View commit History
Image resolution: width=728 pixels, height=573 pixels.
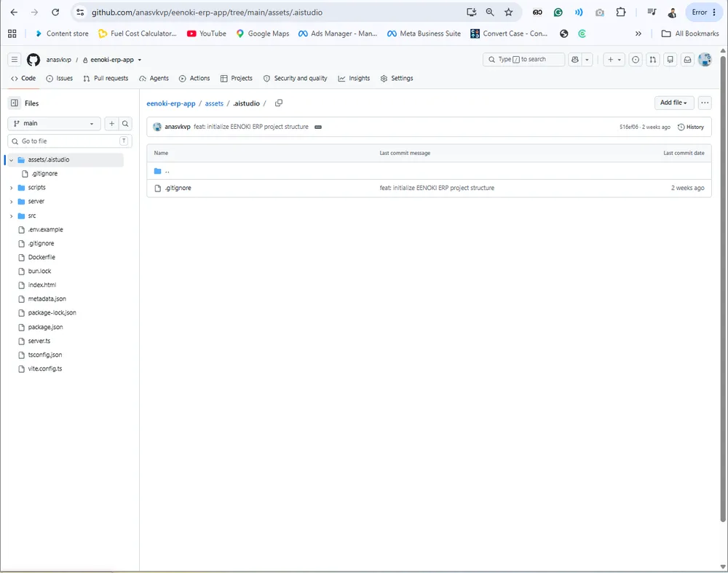pos(691,127)
